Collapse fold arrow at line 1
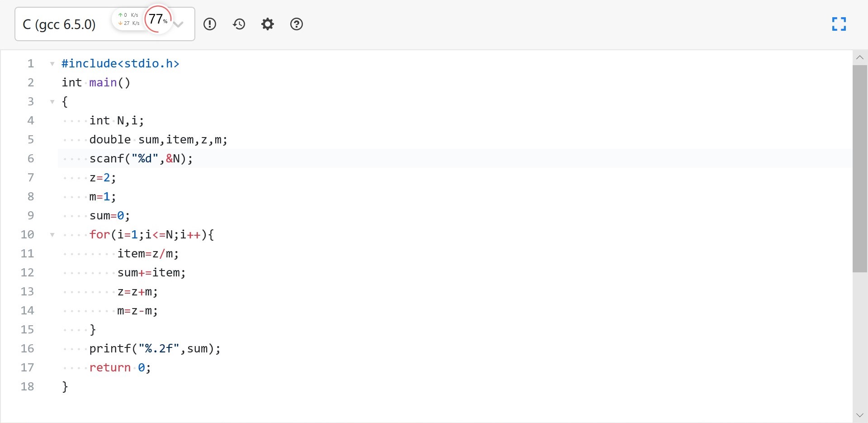 (52, 64)
